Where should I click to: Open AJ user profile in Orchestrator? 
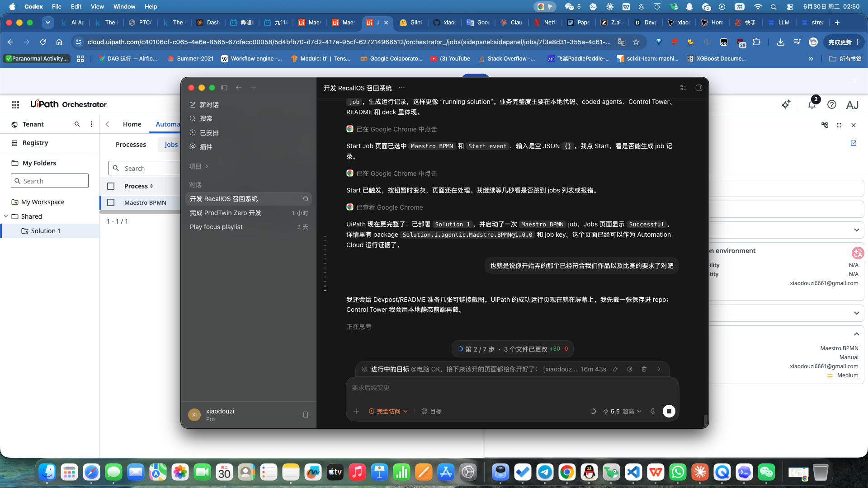click(x=853, y=105)
